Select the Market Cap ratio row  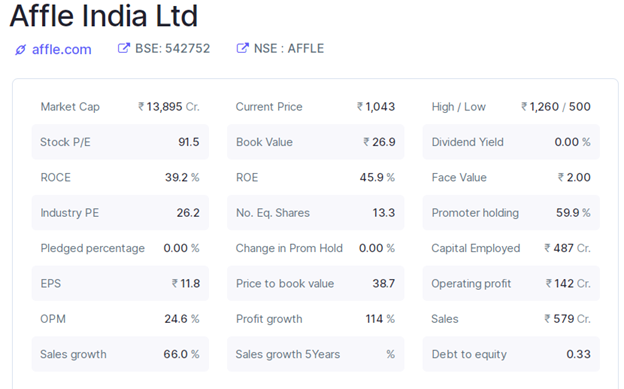click(120, 107)
